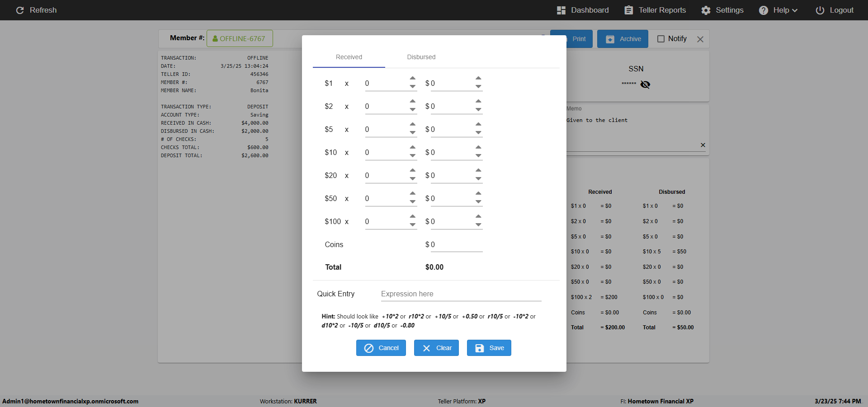The width and height of the screenshot is (868, 407).
Task: Click the Workstation KURRER status text
Action: point(288,402)
